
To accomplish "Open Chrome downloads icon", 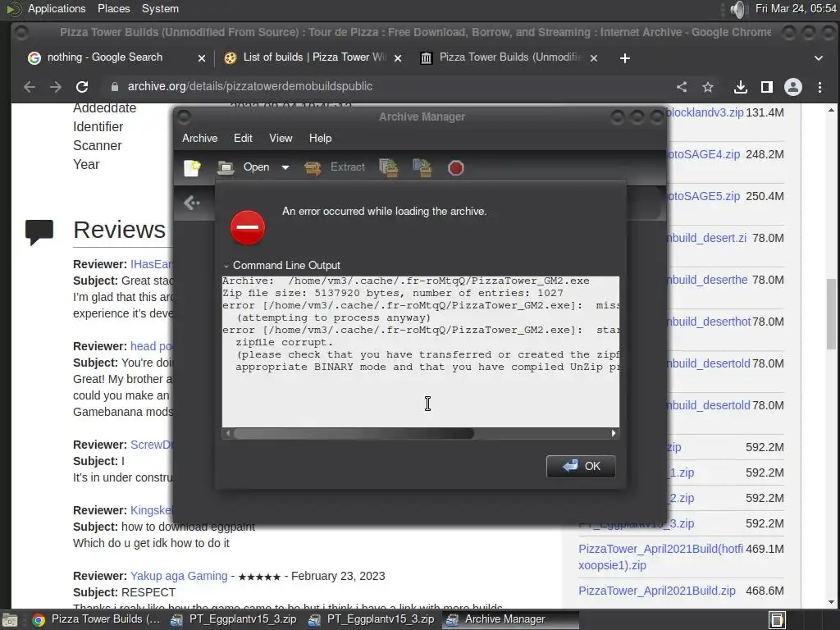I will pos(741,87).
